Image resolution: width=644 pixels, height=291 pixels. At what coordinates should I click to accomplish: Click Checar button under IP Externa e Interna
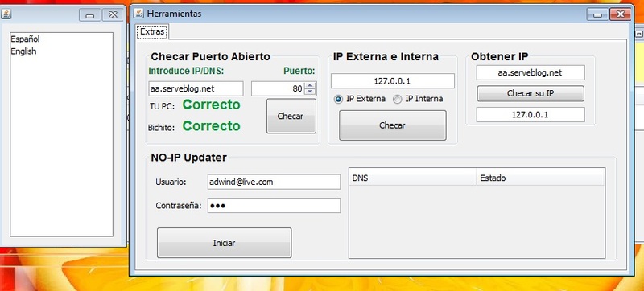point(392,125)
